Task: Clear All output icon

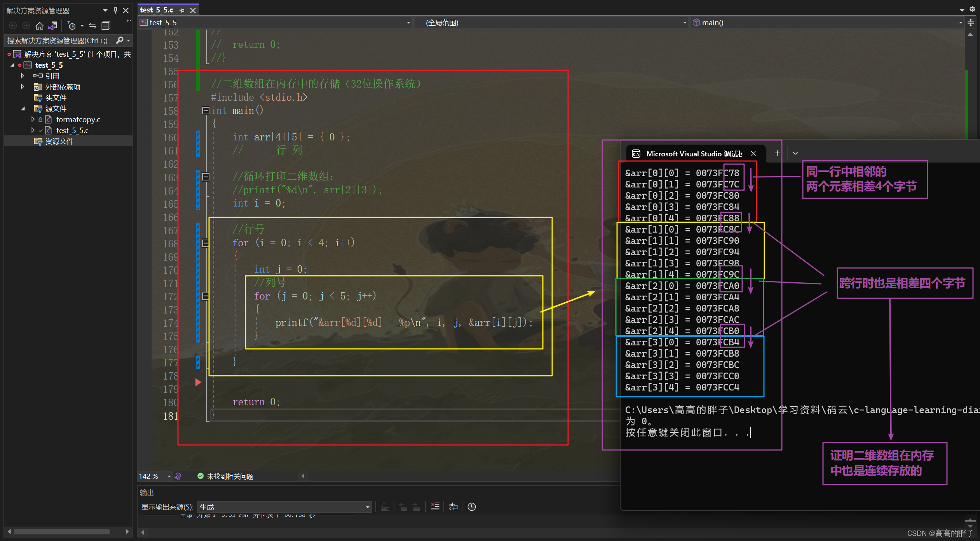Action: (x=435, y=507)
